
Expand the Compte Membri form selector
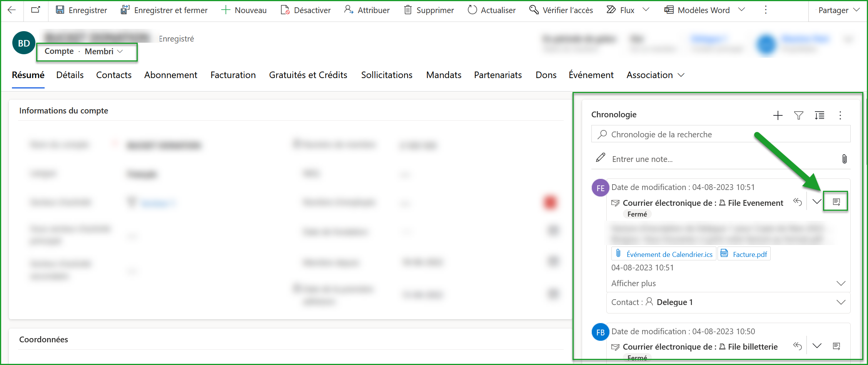tap(120, 51)
